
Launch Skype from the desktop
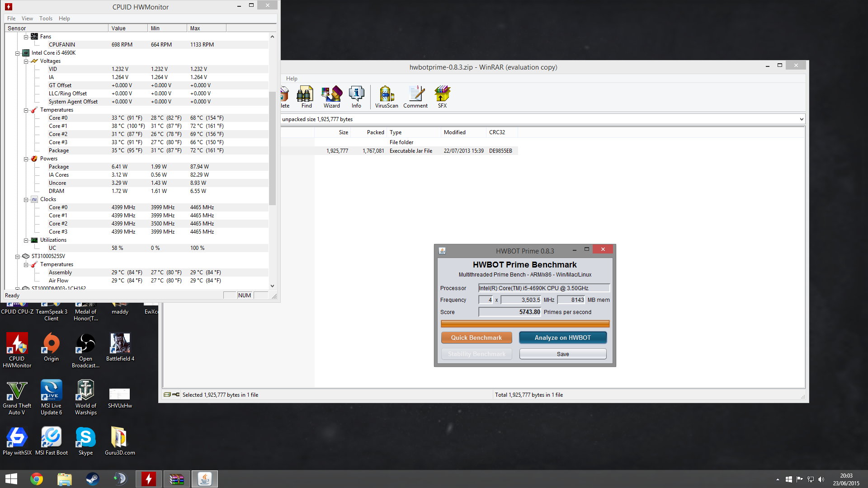pyautogui.click(x=85, y=441)
